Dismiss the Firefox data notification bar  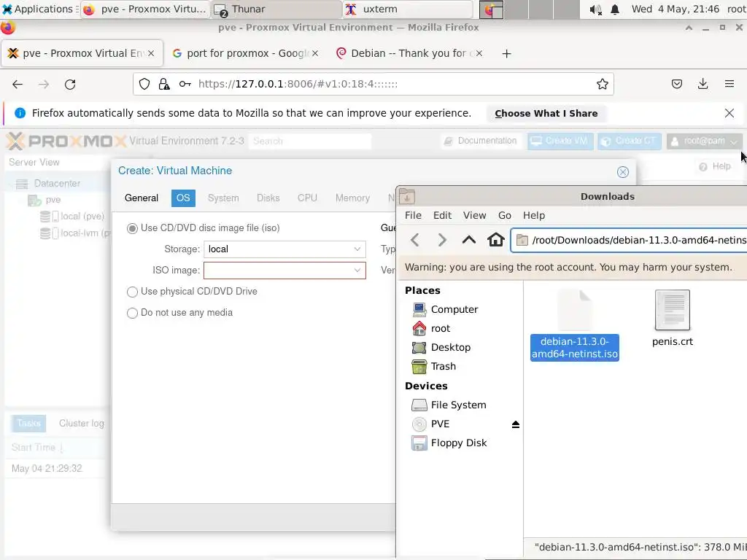[729, 113]
